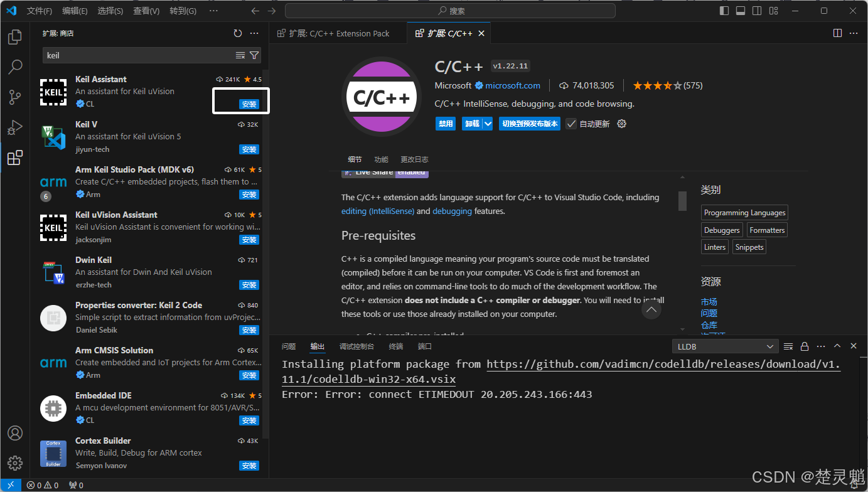Open the 转到(G) menu
This screenshot has height=492, width=868.
183,11
